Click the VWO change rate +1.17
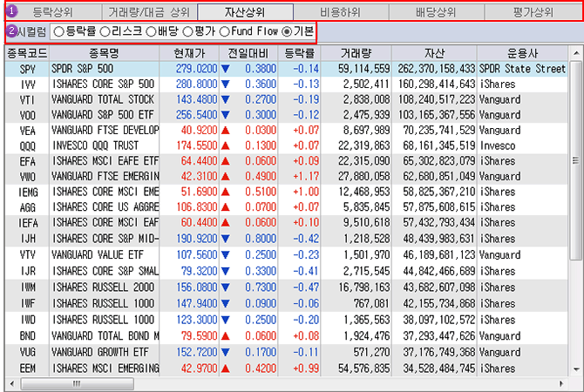 (x=306, y=177)
